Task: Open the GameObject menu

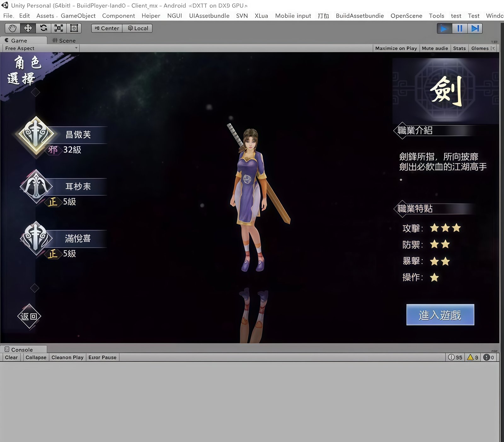Action: coord(78,16)
